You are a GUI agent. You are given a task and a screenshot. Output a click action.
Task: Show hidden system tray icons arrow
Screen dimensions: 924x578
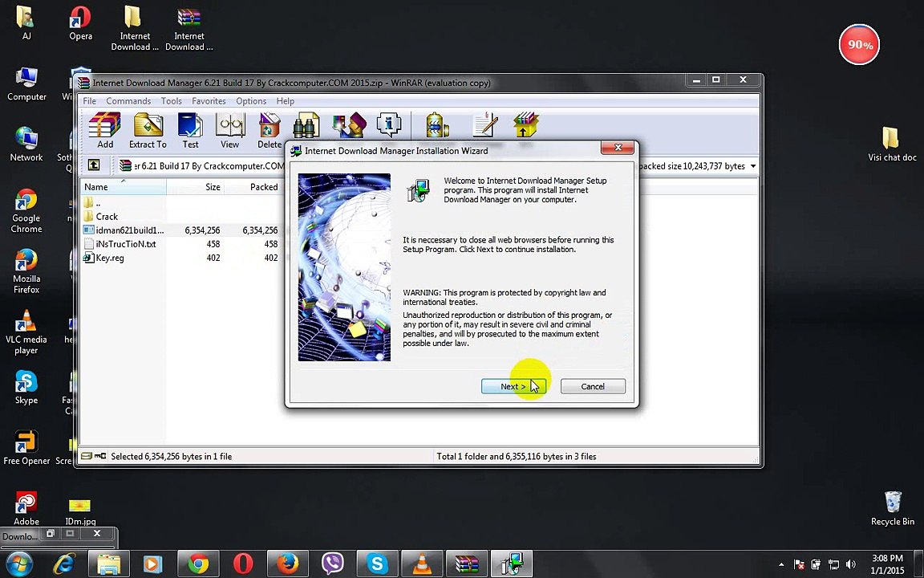click(x=781, y=564)
